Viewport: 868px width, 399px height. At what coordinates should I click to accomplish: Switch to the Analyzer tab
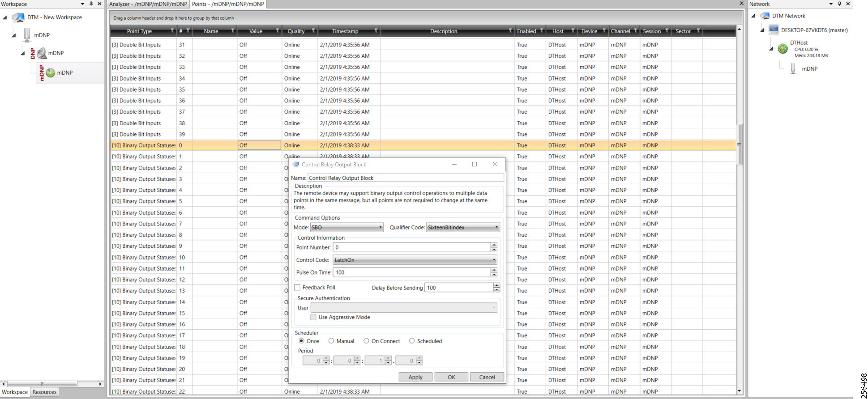tap(148, 4)
